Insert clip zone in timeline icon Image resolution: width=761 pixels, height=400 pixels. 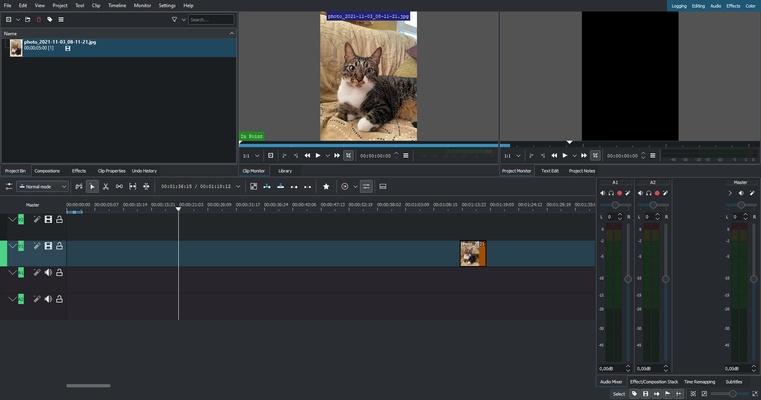(267, 186)
